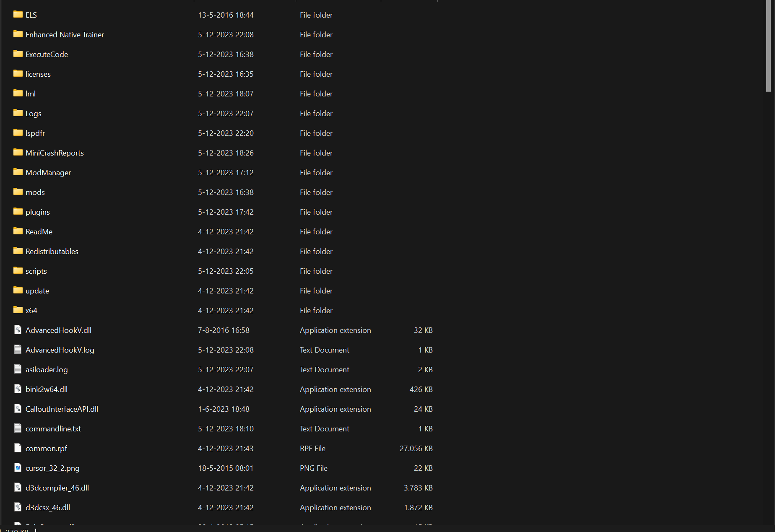Select the common.rpf file icon
This screenshot has width=775, height=532.
(x=18, y=448)
